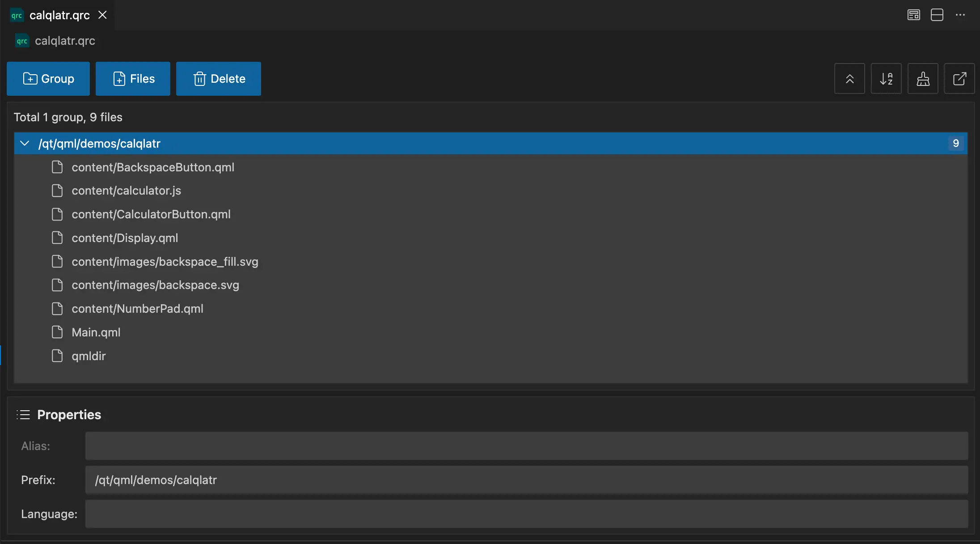
Task: Click into the Prefix input field
Action: 526,480
